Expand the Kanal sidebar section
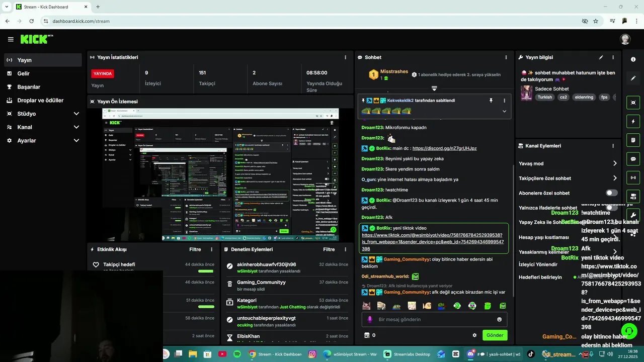The height and width of the screenshot is (362, 644). [x=43, y=127]
